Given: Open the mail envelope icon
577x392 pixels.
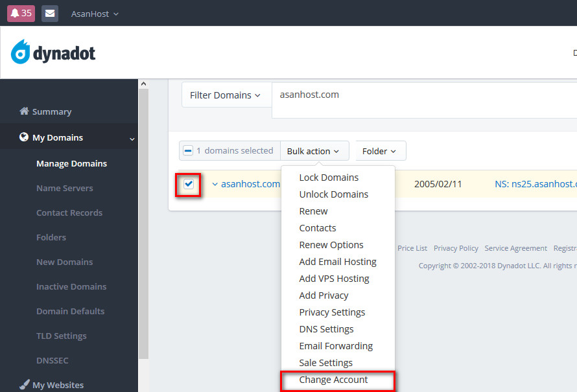Looking at the screenshot, I should coord(50,13).
